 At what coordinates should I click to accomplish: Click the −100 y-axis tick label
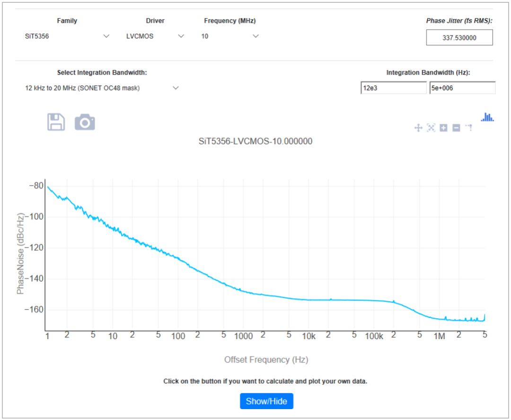click(x=34, y=217)
